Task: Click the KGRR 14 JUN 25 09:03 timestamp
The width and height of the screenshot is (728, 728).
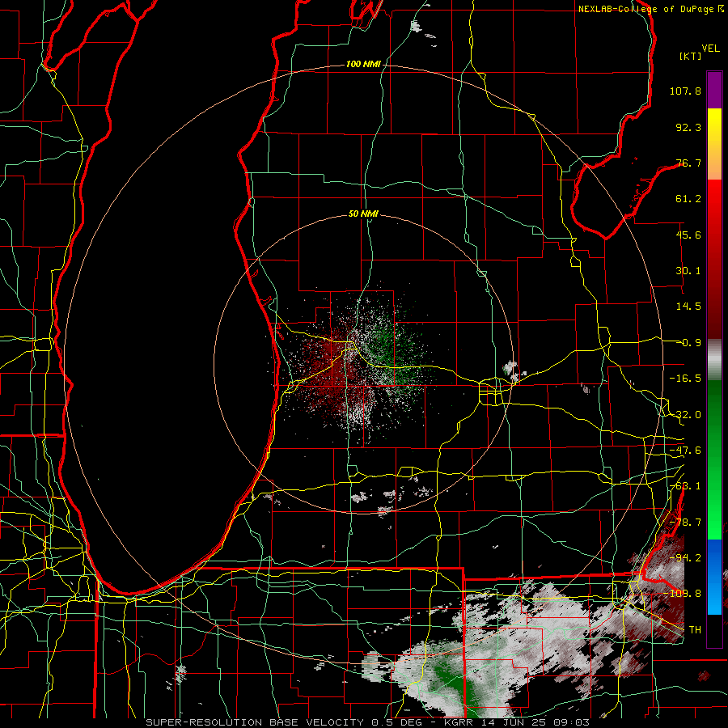Action: tap(517, 722)
